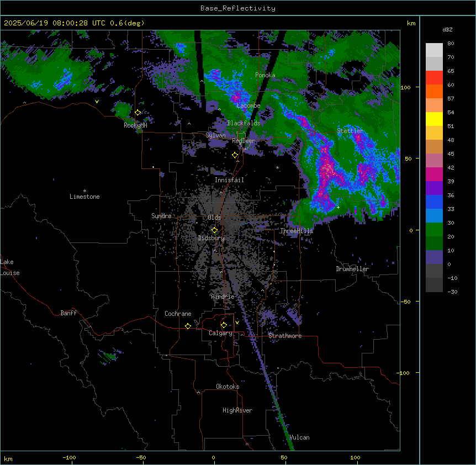Click the Lacombe city label
Screen dimensions: 476x465
tap(248, 105)
